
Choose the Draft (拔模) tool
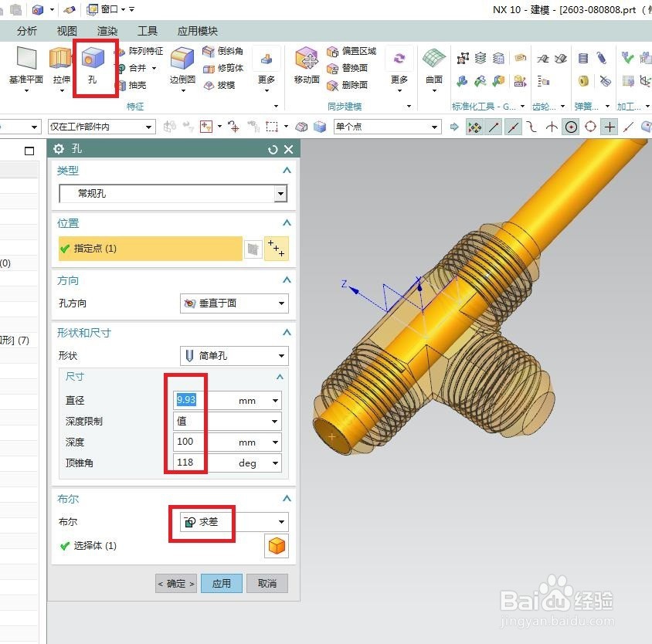click(x=219, y=85)
